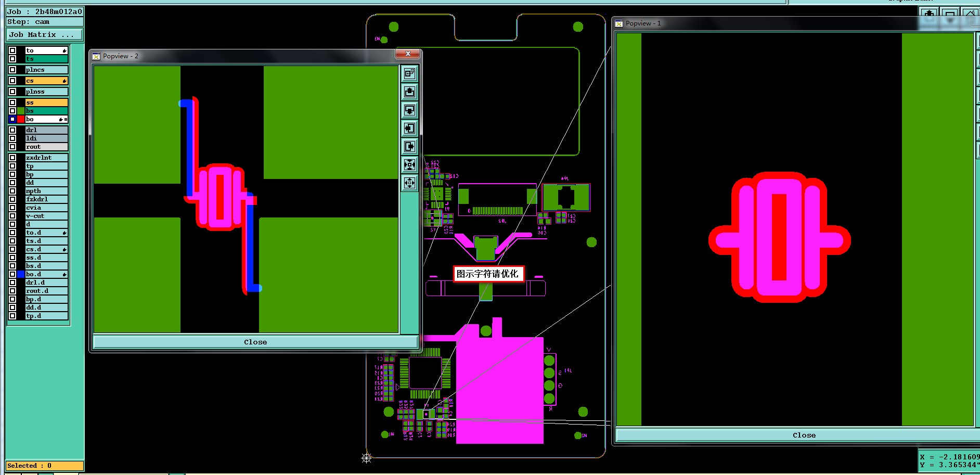Click the datum origin marker at board bottom-left

pyautogui.click(x=367, y=458)
